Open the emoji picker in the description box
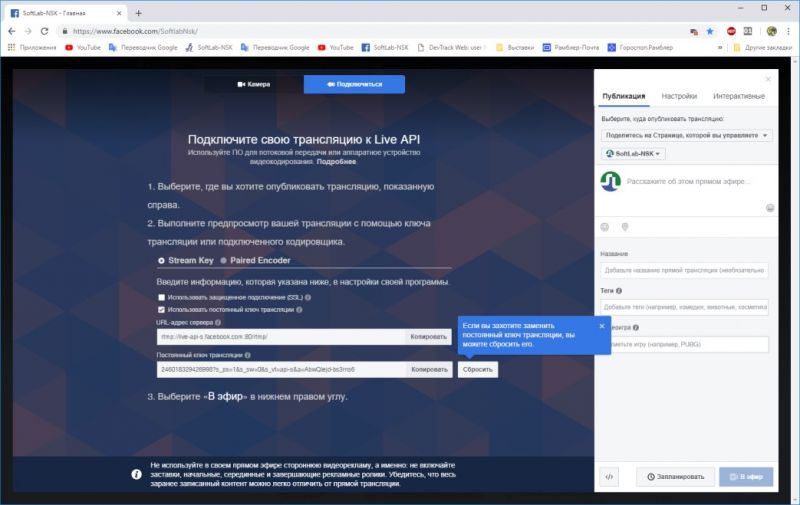800x505 pixels. (x=770, y=208)
